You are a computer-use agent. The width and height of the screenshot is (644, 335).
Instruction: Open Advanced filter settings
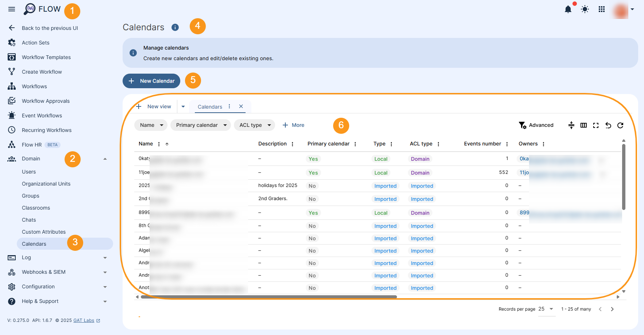[x=536, y=125]
